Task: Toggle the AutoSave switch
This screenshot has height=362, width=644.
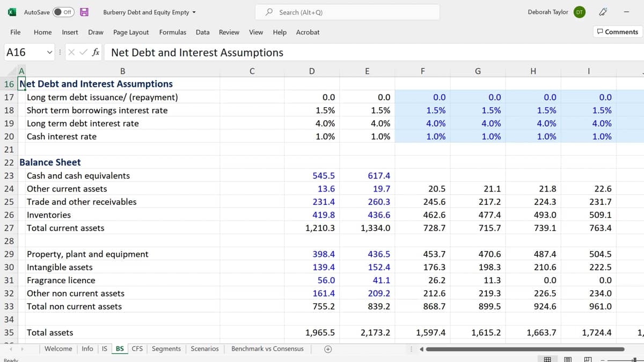Action: point(63,12)
